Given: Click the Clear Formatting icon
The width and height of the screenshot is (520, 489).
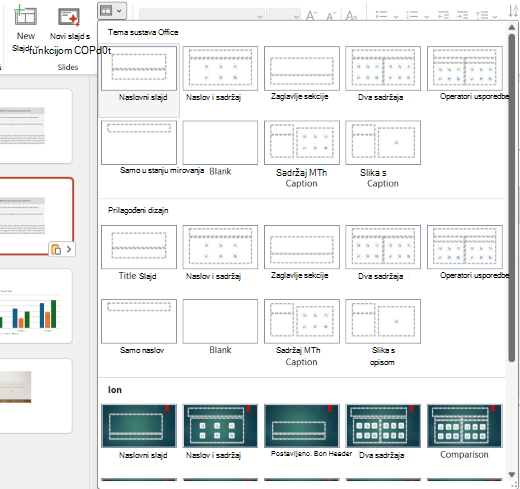Looking at the screenshot, I should tap(351, 15).
